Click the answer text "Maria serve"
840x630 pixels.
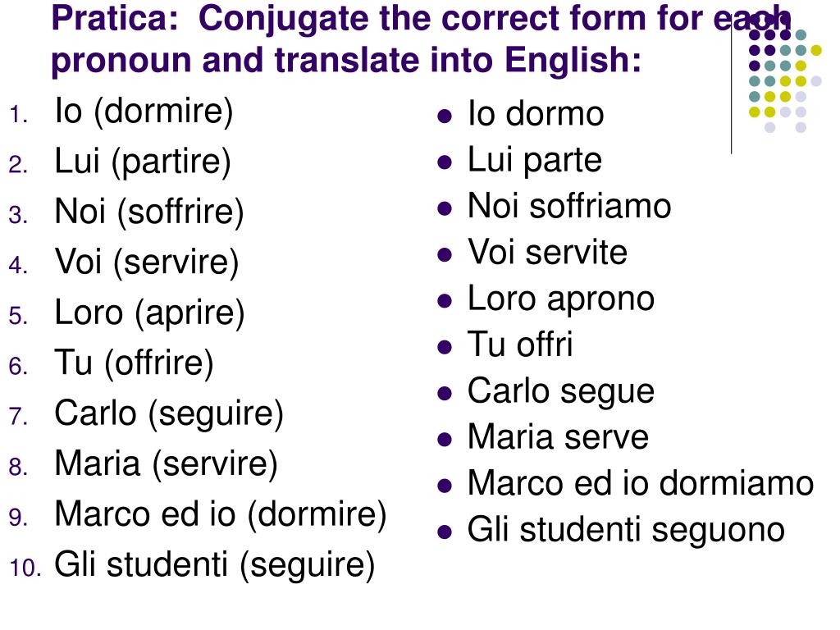pyautogui.click(x=558, y=437)
